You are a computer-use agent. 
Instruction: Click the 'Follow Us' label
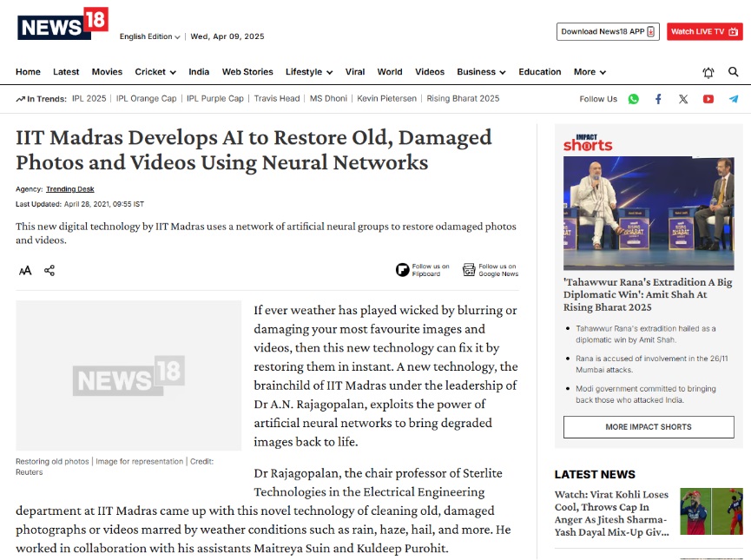tap(598, 99)
